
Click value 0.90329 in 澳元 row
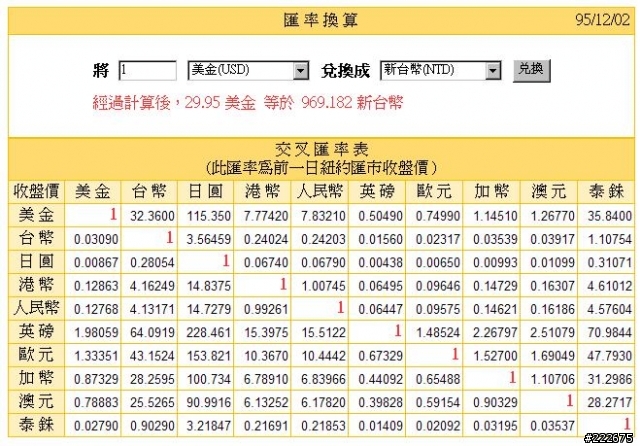pyautogui.click(x=495, y=403)
